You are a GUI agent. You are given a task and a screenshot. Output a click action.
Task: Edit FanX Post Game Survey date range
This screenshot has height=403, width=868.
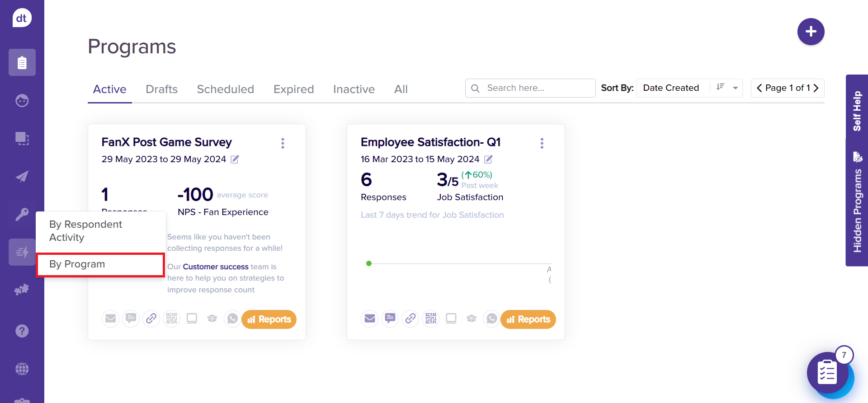coord(235,159)
